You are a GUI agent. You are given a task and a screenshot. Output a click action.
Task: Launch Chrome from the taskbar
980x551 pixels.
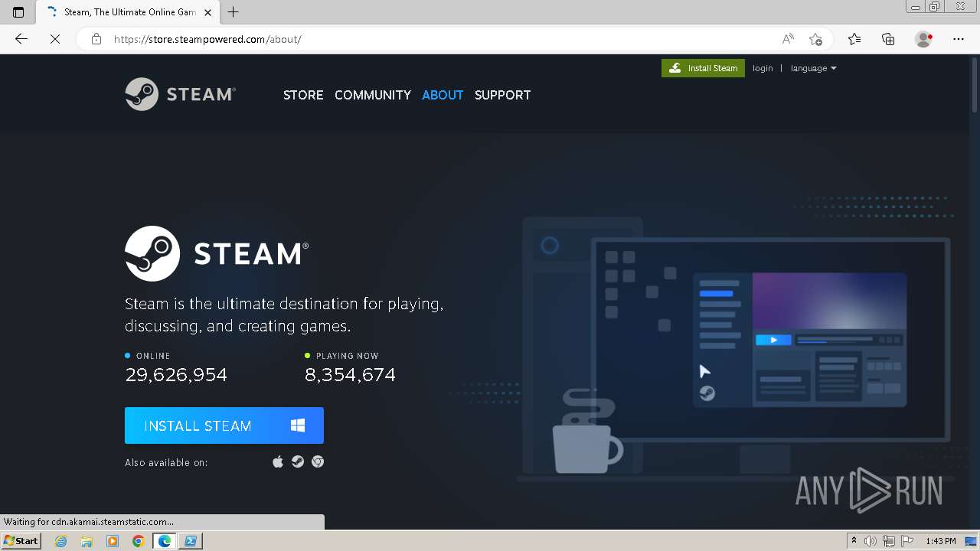coord(139,541)
